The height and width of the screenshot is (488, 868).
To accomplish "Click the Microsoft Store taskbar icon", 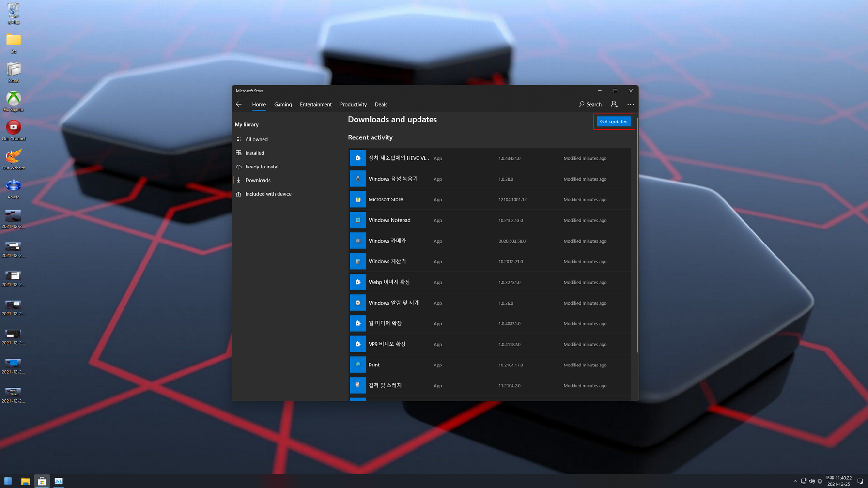I will [x=42, y=481].
